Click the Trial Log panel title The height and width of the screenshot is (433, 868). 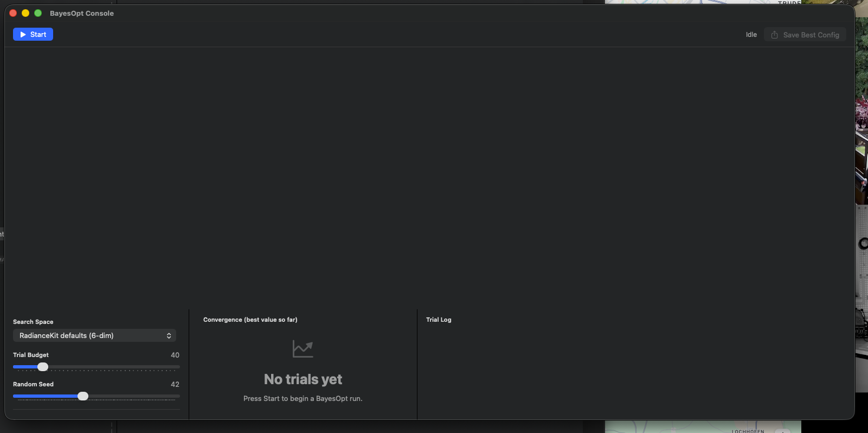coord(439,320)
